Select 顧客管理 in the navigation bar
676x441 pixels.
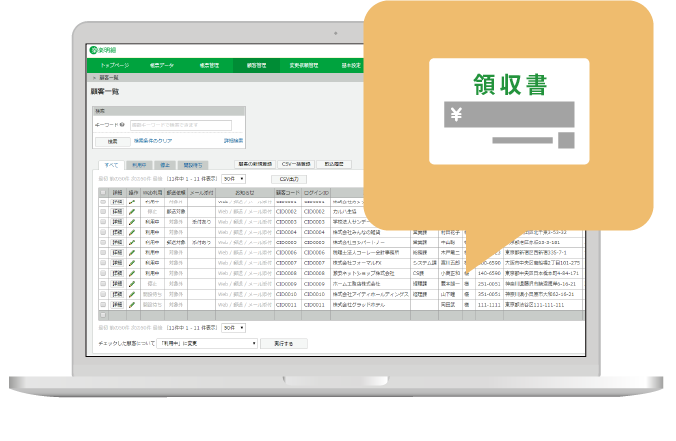257,66
